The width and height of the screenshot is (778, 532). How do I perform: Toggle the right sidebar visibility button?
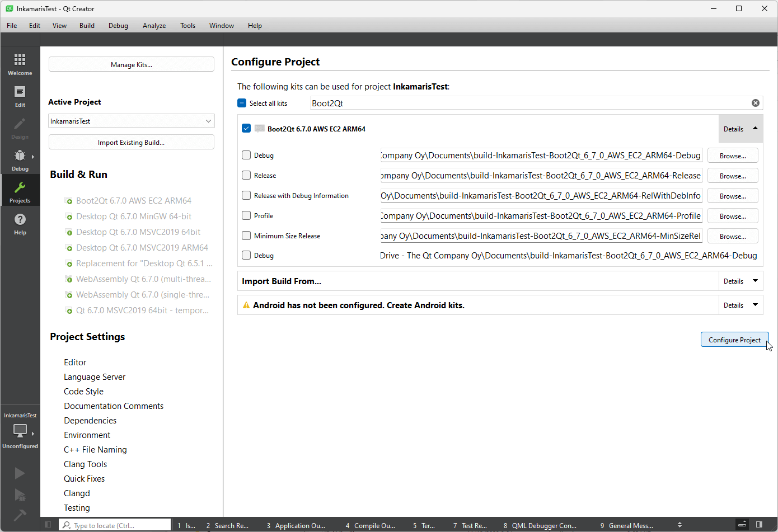759,525
